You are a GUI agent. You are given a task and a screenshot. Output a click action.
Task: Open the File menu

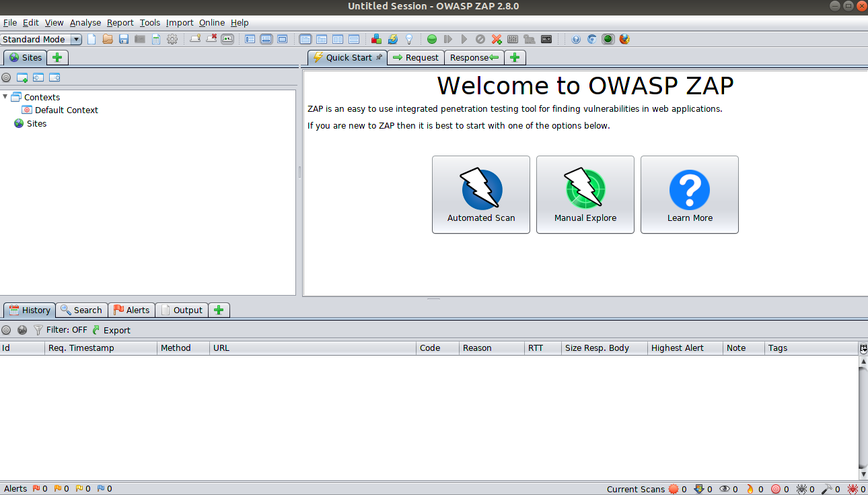coord(10,23)
